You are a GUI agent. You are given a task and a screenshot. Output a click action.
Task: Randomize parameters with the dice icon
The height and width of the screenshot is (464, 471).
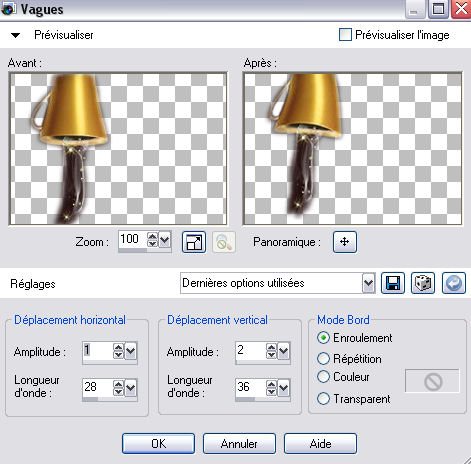pos(423,283)
